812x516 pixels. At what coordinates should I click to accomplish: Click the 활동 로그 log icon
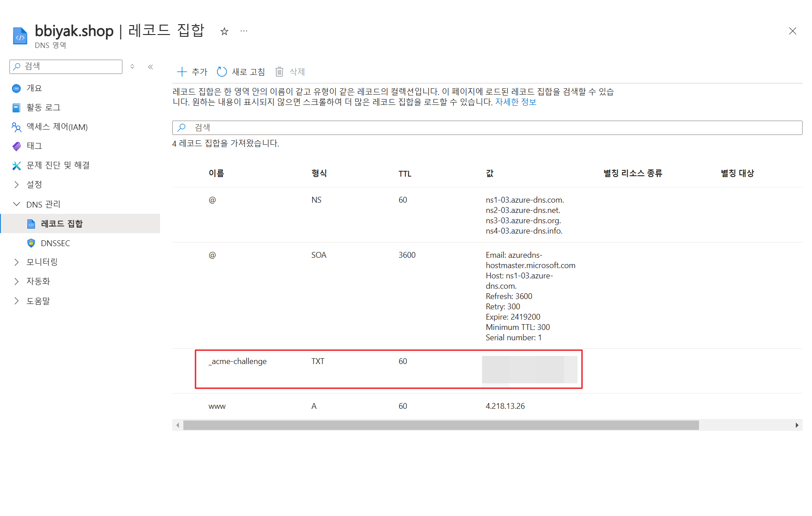[16, 108]
